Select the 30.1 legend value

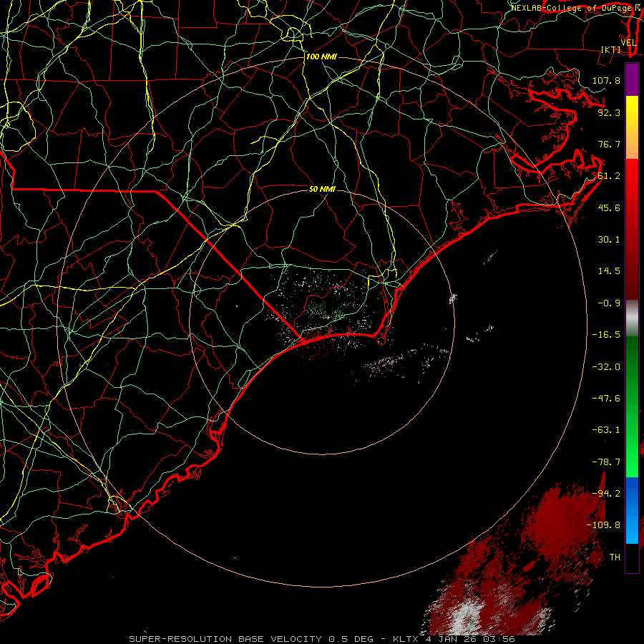(609, 240)
